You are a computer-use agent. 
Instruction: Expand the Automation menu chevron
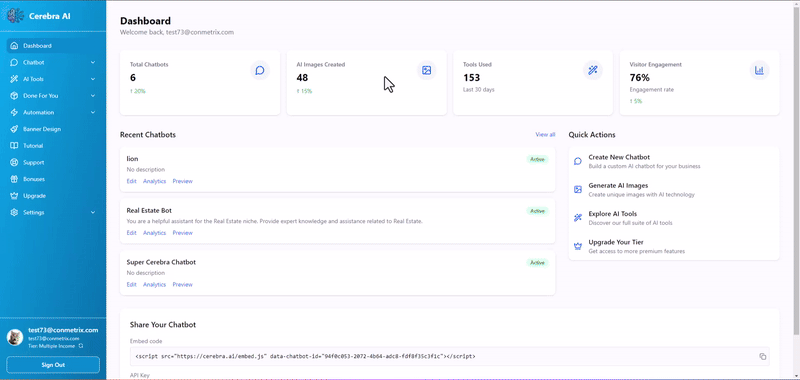[x=93, y=112]
